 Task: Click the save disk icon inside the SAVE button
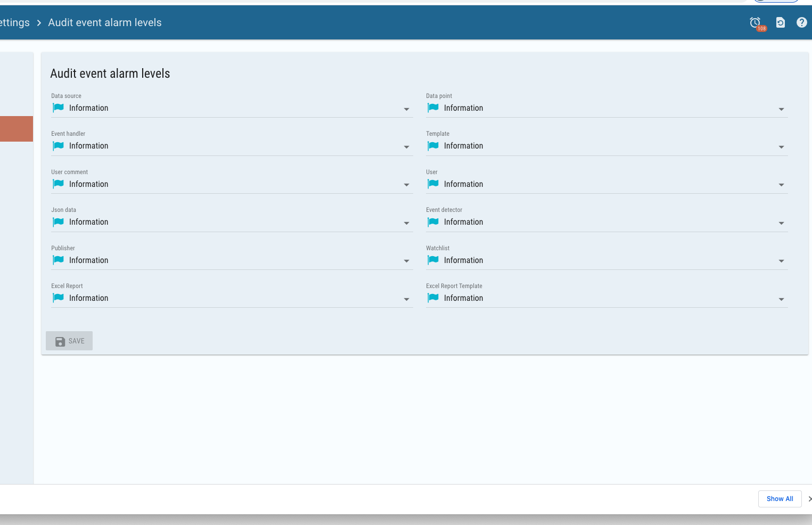60,341
